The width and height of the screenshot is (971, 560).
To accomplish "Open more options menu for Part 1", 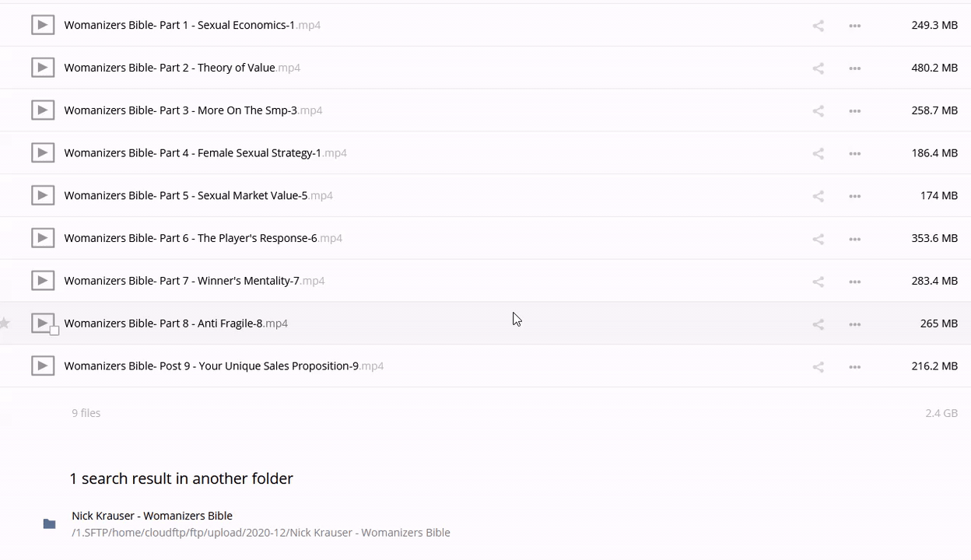I will pyautogui.click(x=854, y=26).
